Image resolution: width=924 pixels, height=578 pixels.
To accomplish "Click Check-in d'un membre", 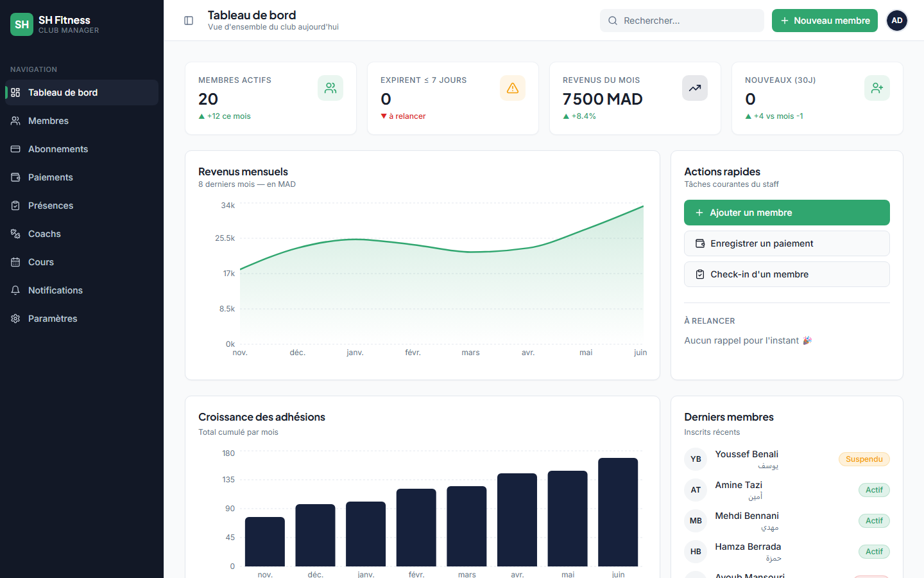I will (x=787, y=274).
